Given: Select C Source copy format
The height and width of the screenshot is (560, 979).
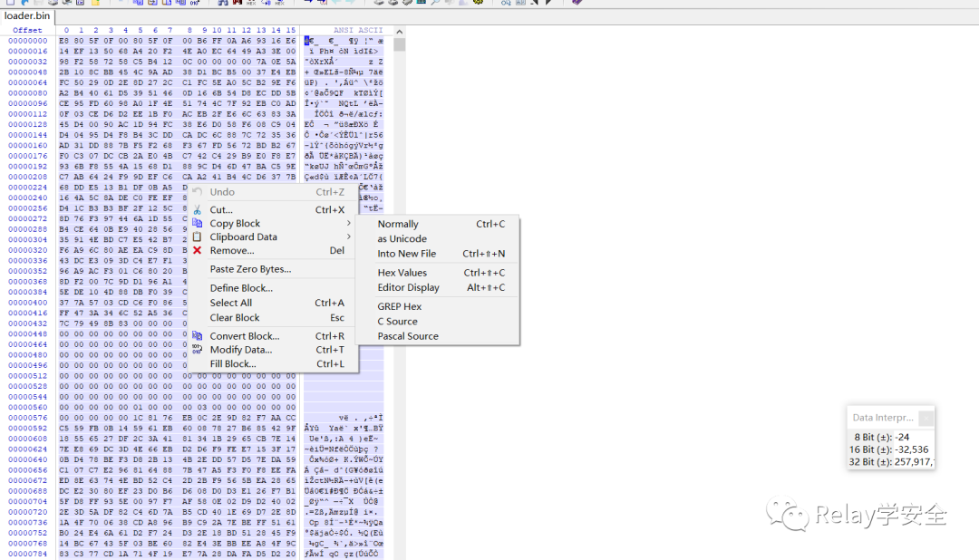Looking at the screenshot, I should pyautogui.click(x=398, y=322).
